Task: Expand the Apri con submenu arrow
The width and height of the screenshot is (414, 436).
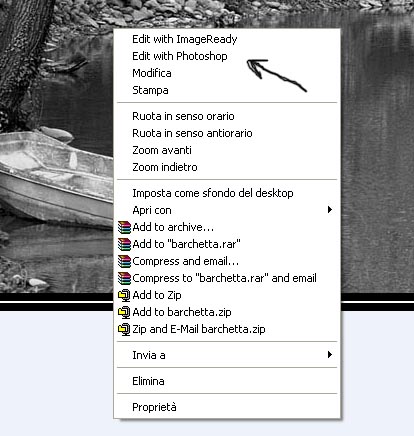Action: point(330,210)
